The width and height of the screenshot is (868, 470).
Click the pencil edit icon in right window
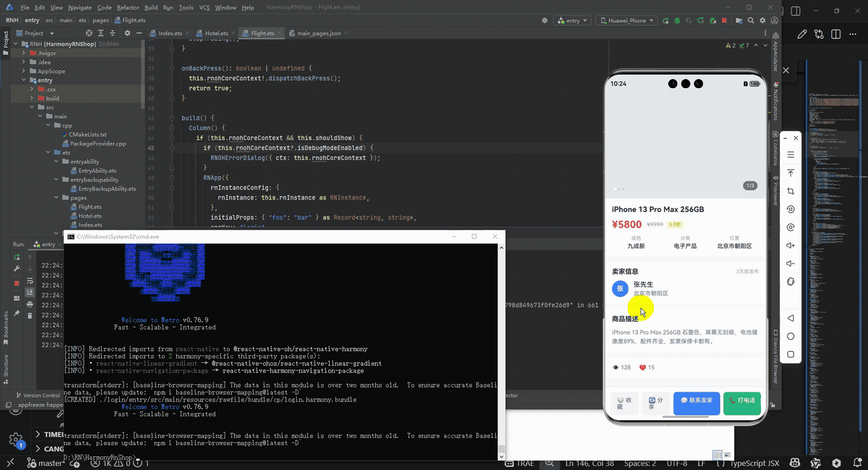(x=802, y=35)
